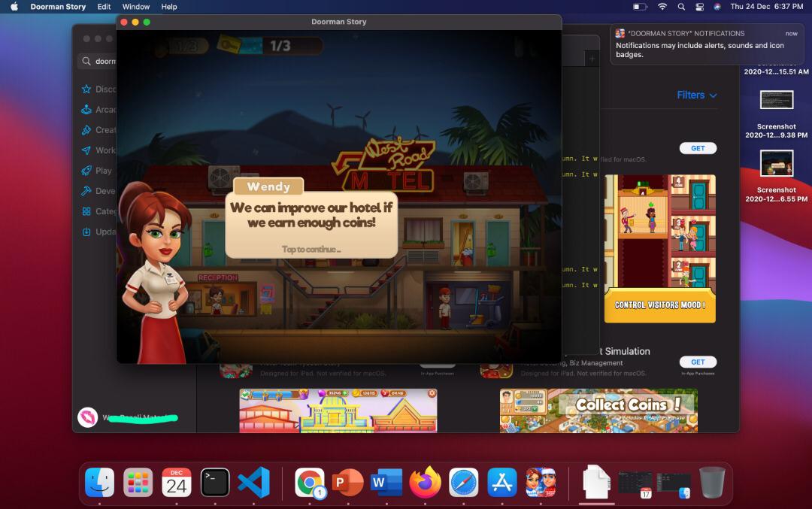
Task: Open the Filters dropdown in the App Store
Action: point(695,95)
